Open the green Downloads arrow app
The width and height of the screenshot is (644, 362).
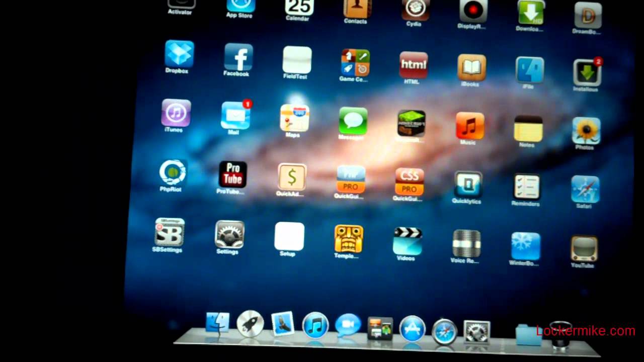click(531, 14)
